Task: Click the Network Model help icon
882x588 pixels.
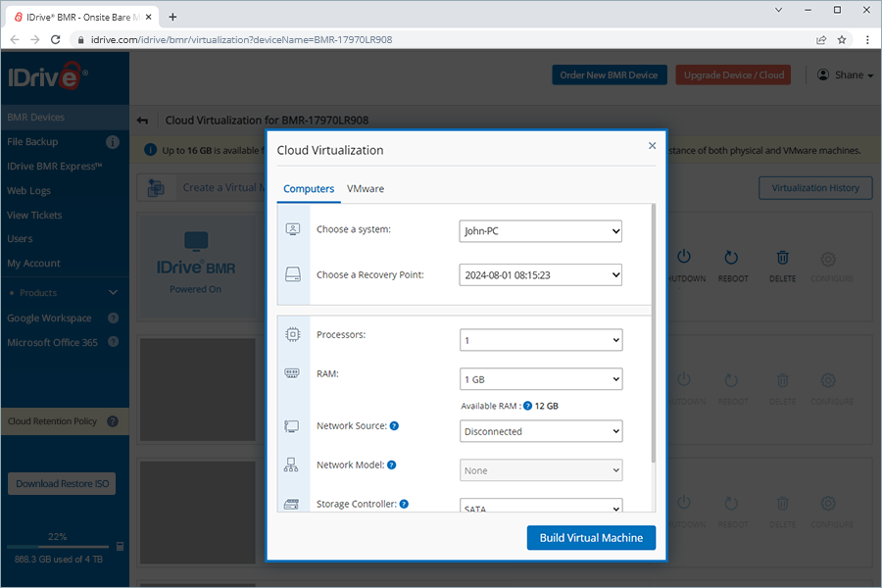Action: pyautogui.click(x=392, y=465)
